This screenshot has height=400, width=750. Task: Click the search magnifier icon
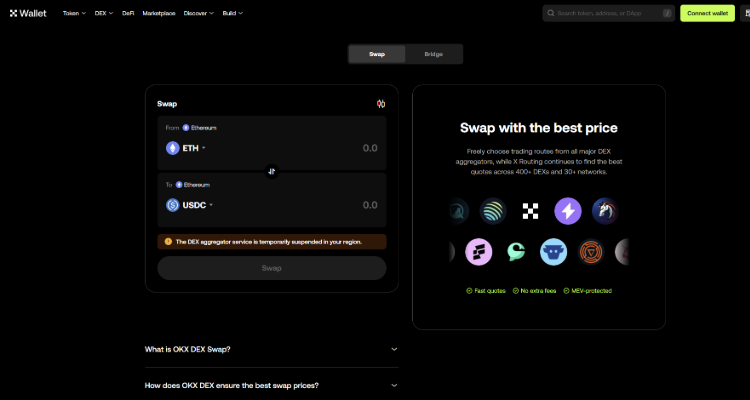click(551, 13)
